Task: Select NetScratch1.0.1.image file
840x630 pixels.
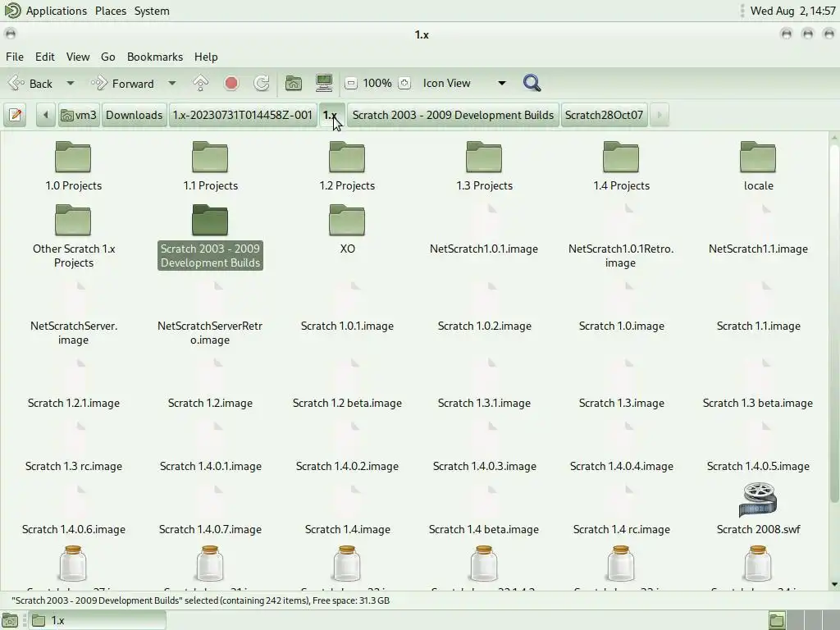Action: [x=484, y=249]
